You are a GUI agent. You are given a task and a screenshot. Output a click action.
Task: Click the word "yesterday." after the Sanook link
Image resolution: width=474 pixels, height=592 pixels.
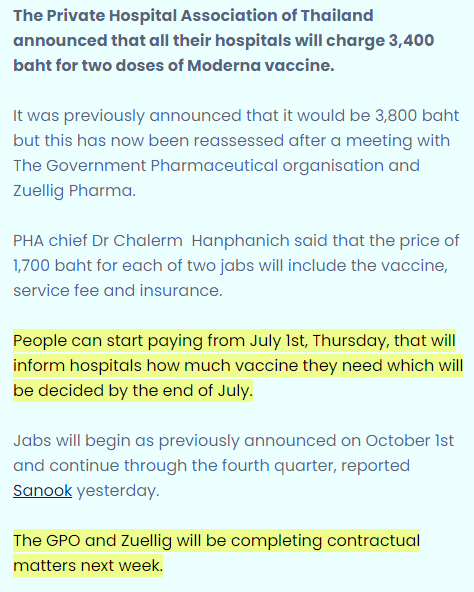click(x=118, y=491)
